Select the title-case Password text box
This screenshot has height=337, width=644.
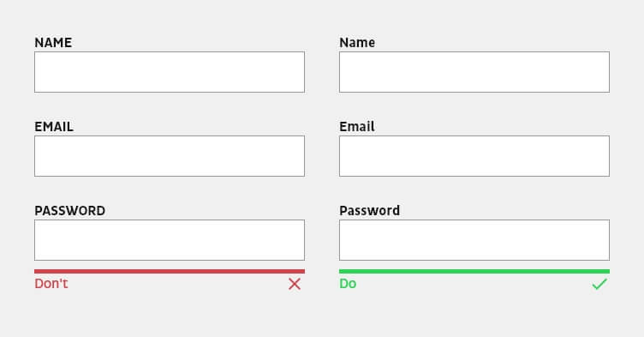(x=474, y=240)
